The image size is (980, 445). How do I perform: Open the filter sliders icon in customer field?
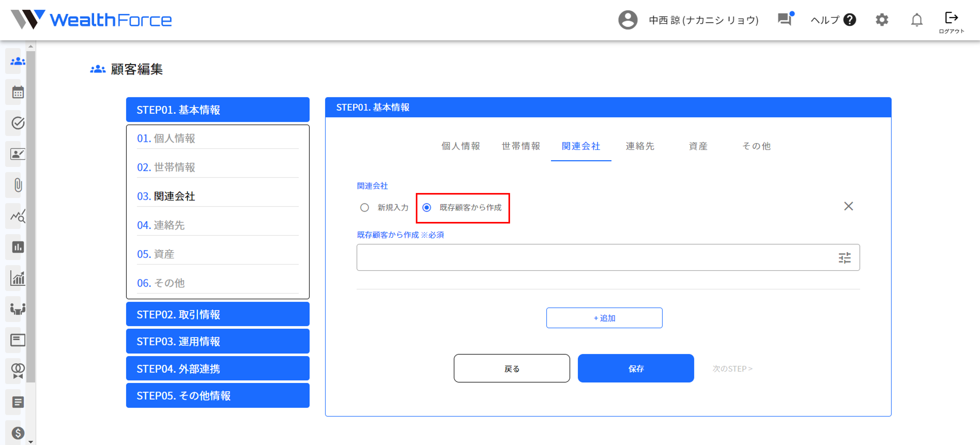tap(845, 258)
